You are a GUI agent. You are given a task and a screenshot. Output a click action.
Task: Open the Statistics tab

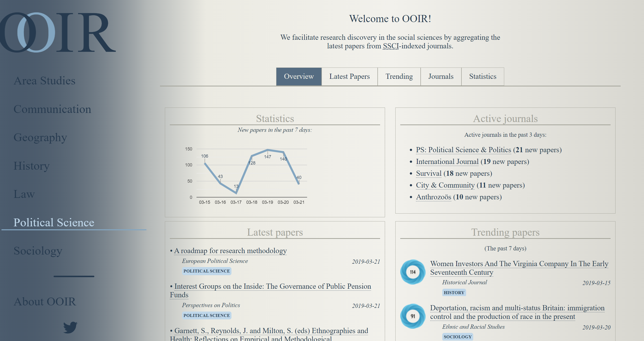point(483,76)
